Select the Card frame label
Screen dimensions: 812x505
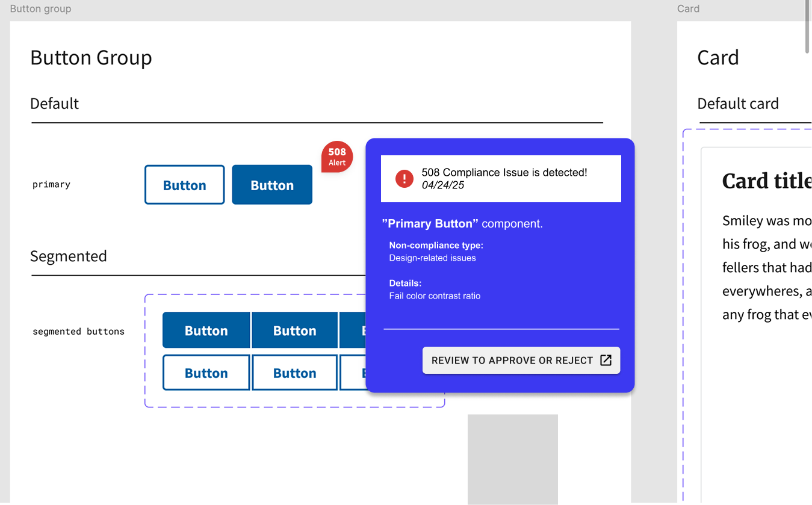(688, 8)
